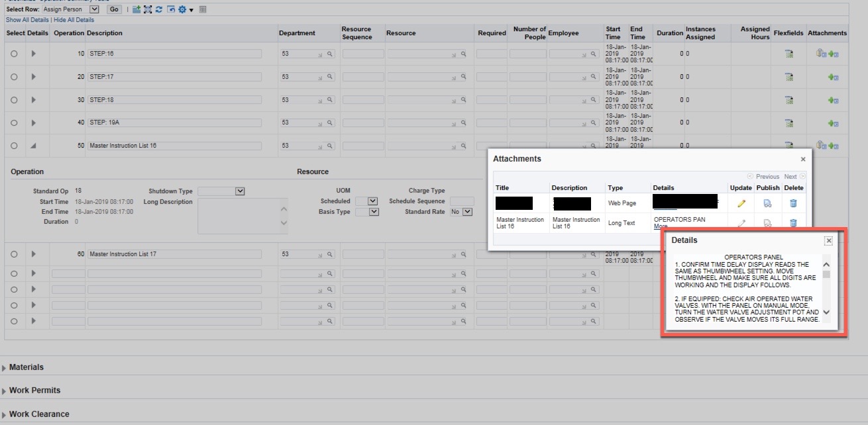The width and height of the screenshot is (868, 425).
Task: Search Employee for STEP:16 row
Action: point(594,54)
